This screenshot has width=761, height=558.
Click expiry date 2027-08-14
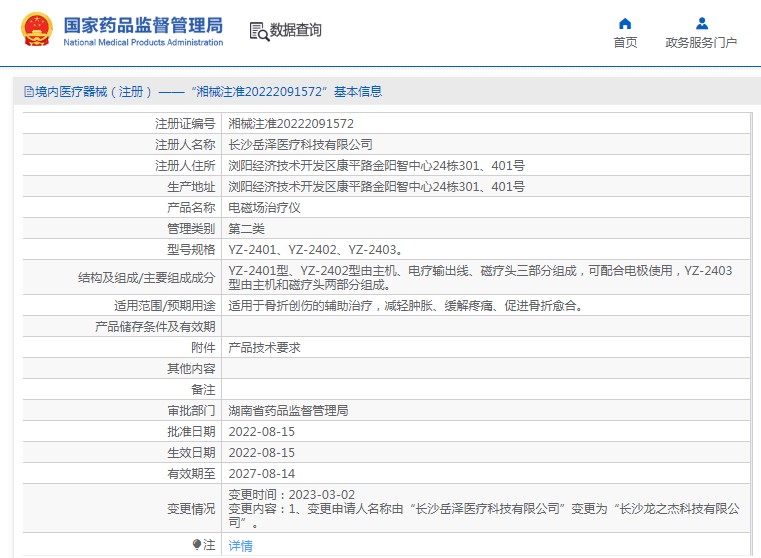tap(262, 473)
